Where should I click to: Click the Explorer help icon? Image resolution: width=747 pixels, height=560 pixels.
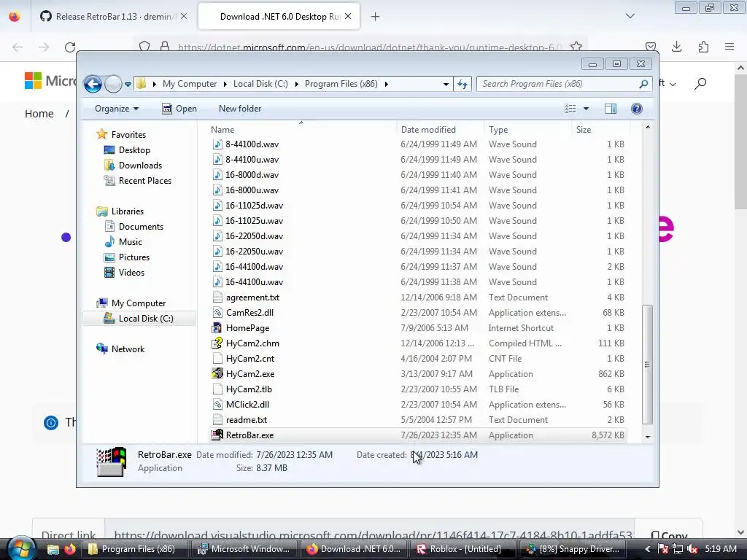point(636,109)
